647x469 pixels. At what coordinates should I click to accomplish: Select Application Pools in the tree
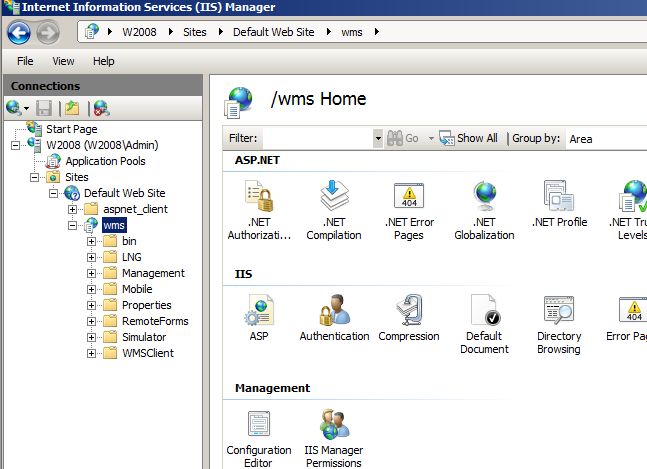105,161
